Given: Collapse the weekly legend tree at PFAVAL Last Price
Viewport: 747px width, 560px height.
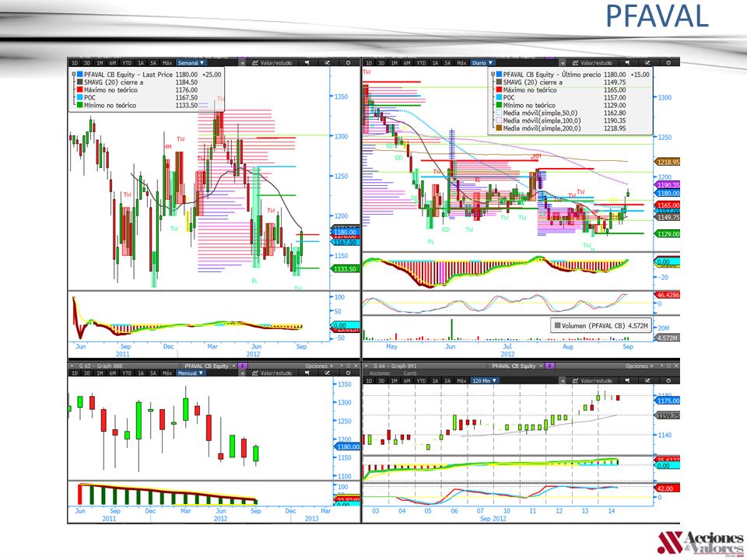Looking at the screenshot, I should point(73,75).
